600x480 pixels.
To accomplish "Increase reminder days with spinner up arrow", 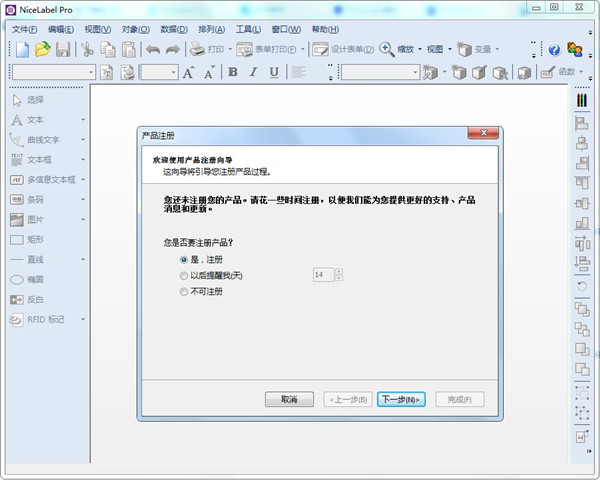I will click(339, 271).
